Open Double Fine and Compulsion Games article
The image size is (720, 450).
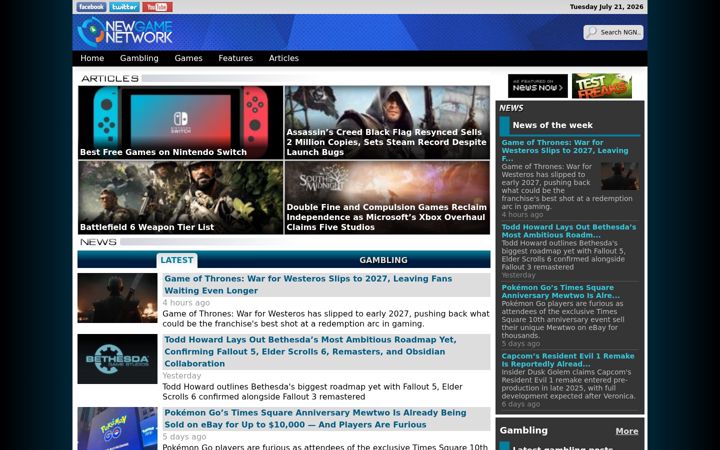pyautogui.click(x=387, y=197)
